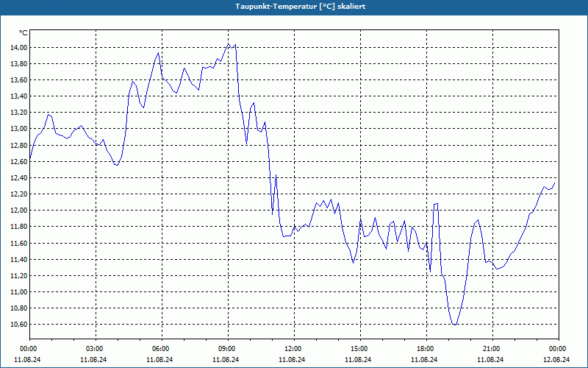Click the 21:00 time label on the x-axis
The height and width of the screenshot is (368, 588).
point(490,348)
